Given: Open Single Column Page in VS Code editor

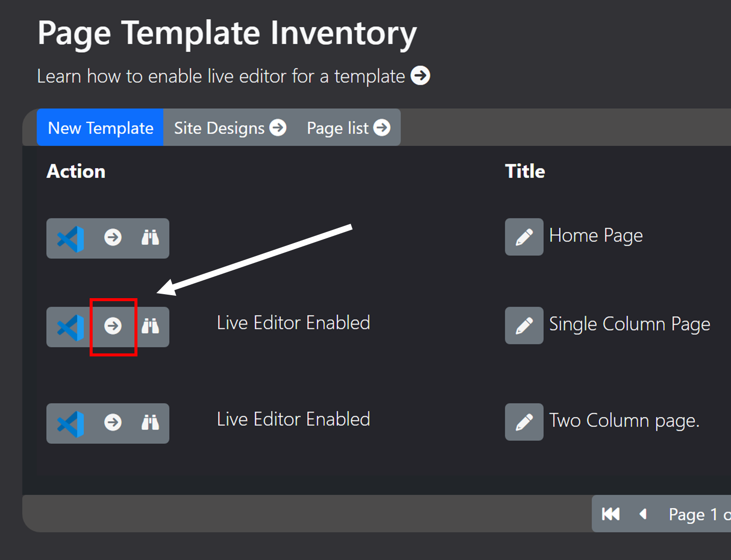Looking at the screenshot, I should pyautogui.click(x=70, y=327).
